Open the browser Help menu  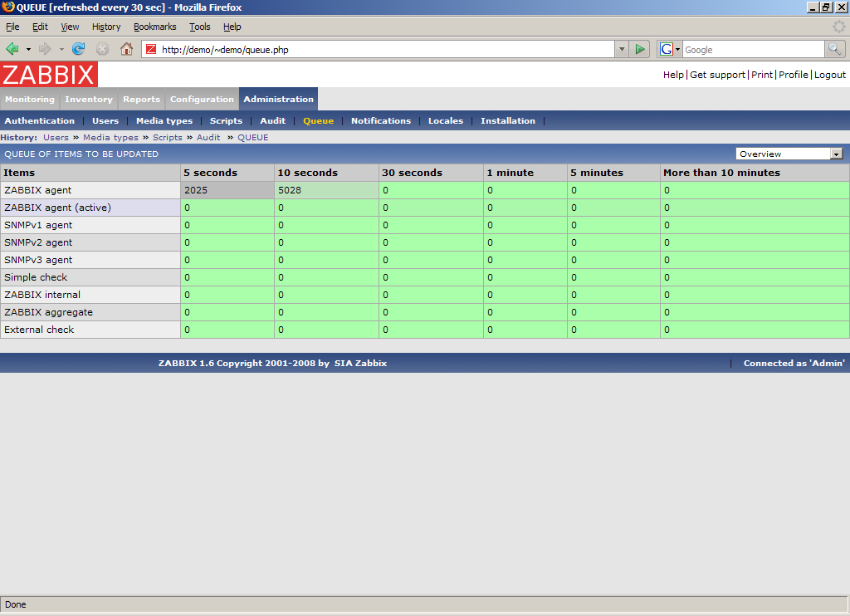coord(232,27)
